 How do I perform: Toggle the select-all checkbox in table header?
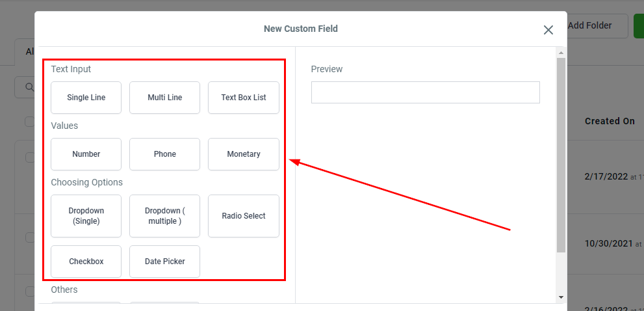tap(29, 122)
